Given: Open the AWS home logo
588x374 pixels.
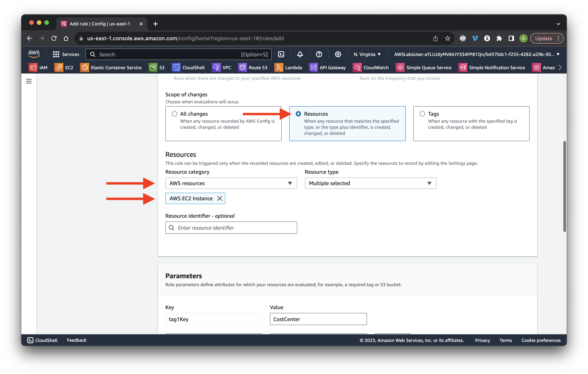Looking at the screenshot, I should 34,54.
